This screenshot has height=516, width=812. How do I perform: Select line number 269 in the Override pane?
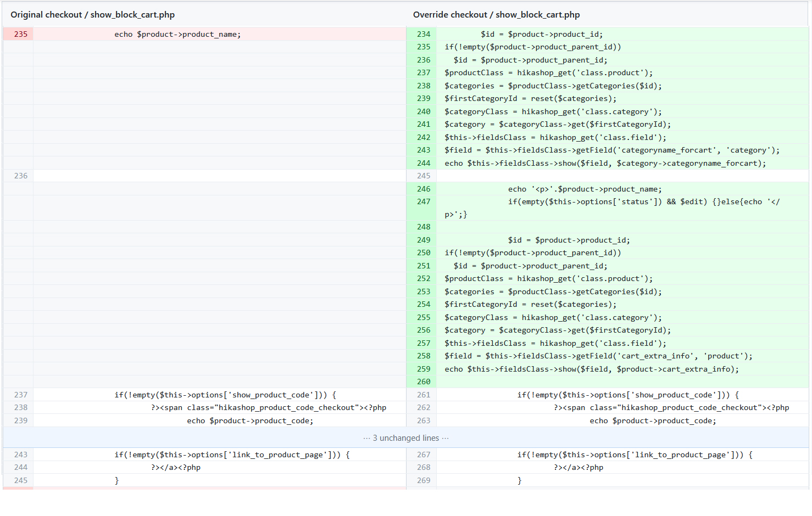point(424,480)
